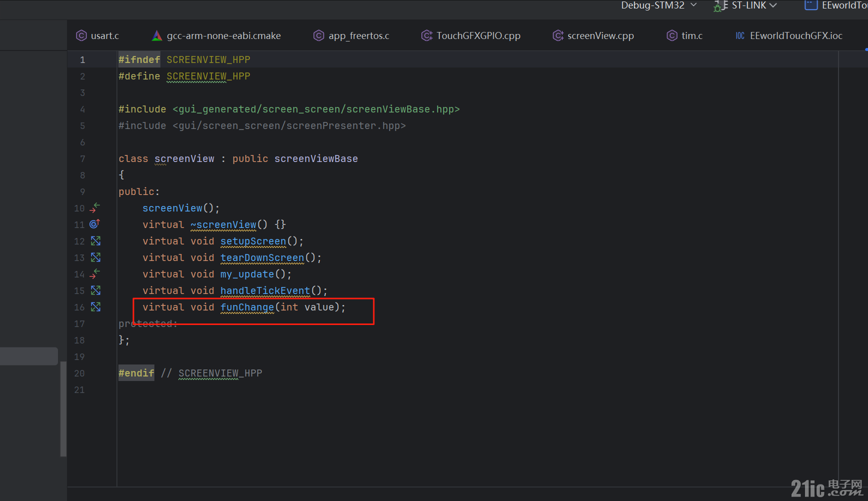The height and width of the screenshot is (501, 868).
Task: Switch to TouchGFXGPIO.cpp tab
Action: click(x=471, y=35)
